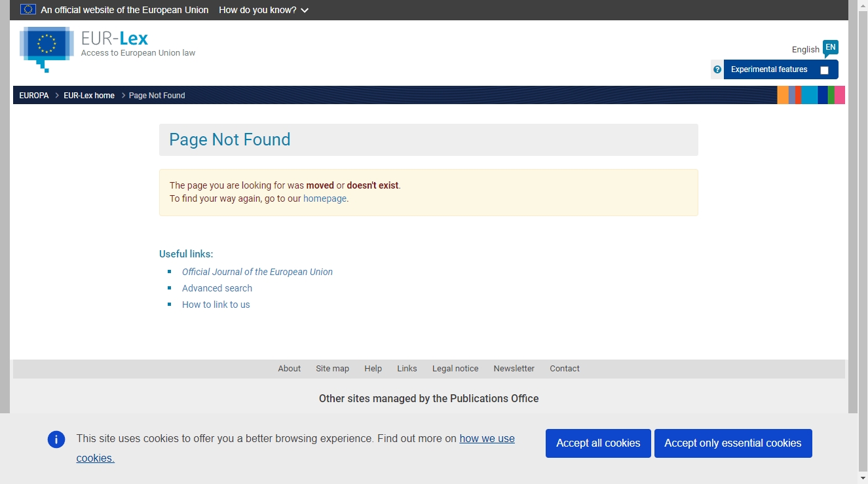Choose Accept only essential cookies
Viewport: 868px width, 484px height.
(x=732, y=443)
